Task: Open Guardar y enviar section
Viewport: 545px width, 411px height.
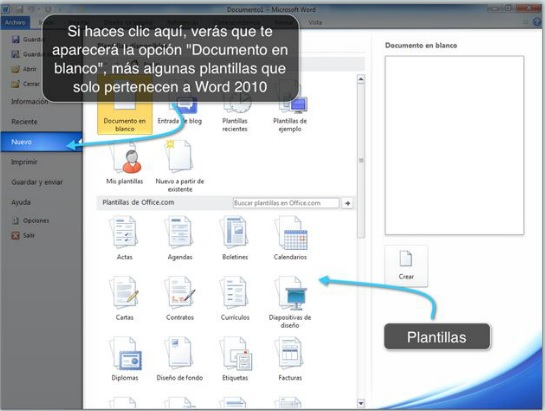Action: (37, 182)
